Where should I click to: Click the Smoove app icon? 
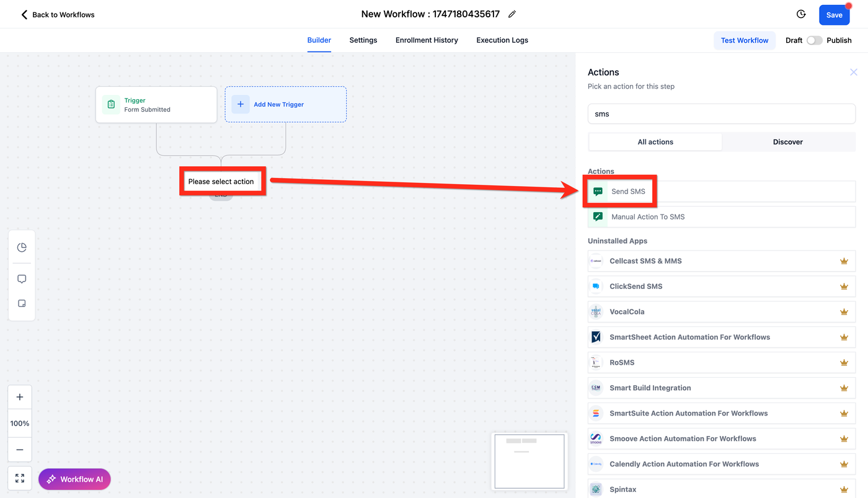click(x=596, y=439)
